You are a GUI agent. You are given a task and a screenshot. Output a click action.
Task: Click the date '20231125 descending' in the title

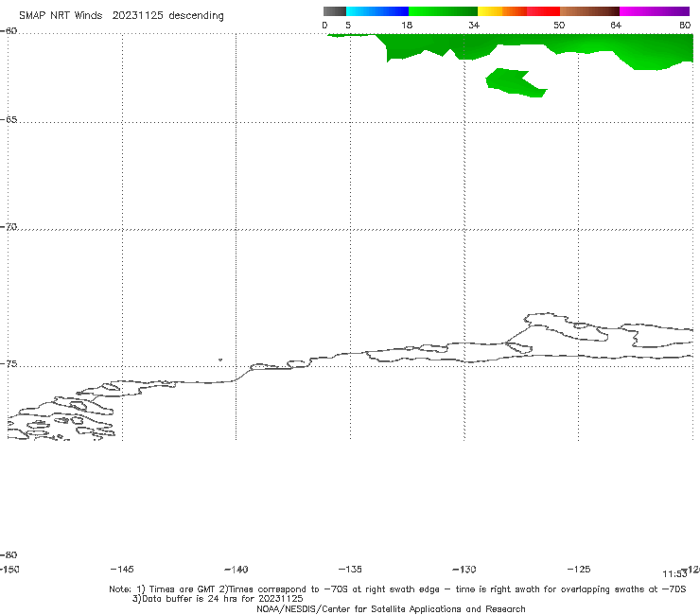(x=167, y=16)
